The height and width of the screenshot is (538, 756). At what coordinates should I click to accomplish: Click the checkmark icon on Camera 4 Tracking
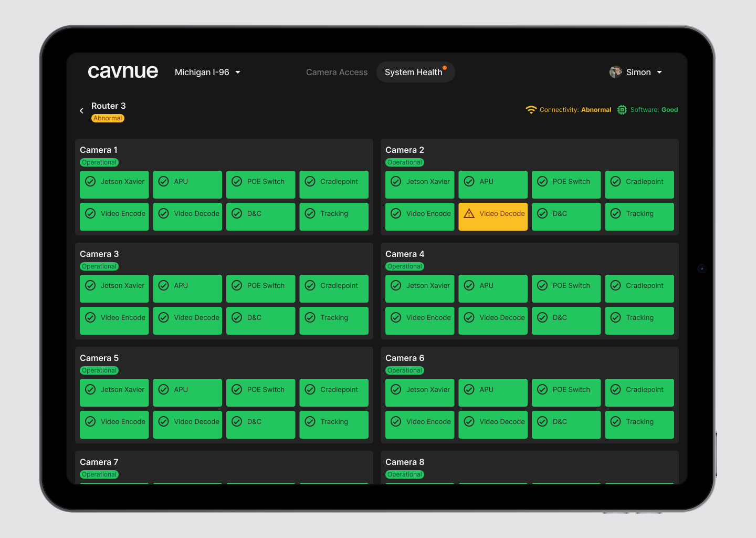coord(615,317)
